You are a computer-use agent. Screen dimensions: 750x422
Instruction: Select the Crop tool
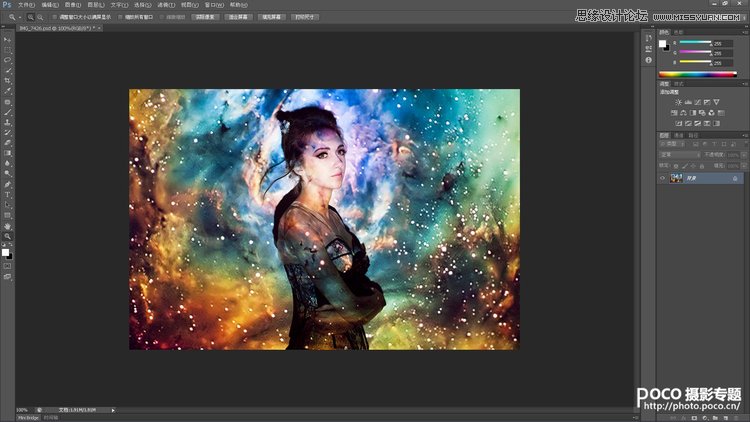tap(7, 81)
